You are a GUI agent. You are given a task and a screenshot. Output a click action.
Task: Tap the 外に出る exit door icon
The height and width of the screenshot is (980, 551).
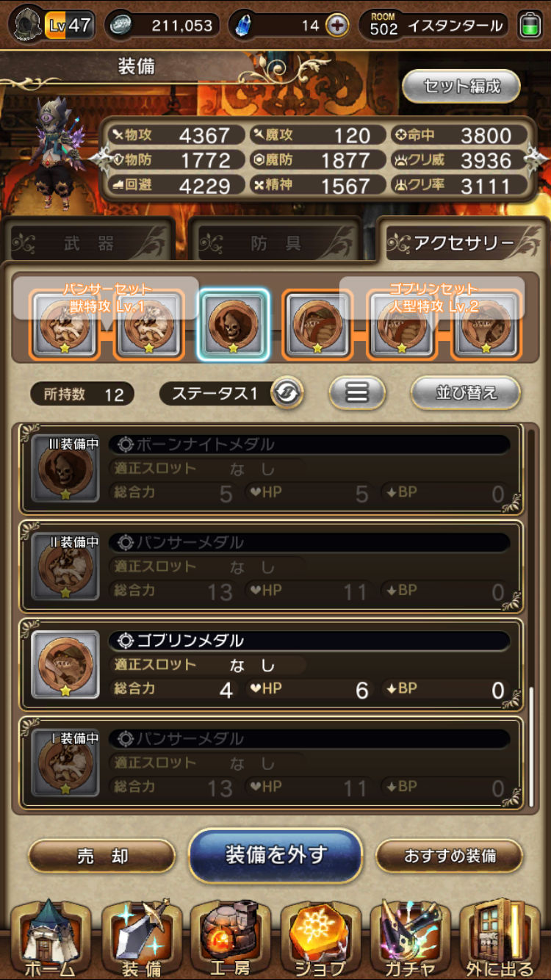[500, 938]
